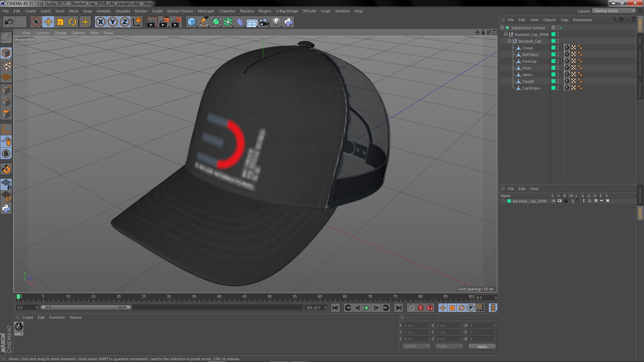
Task: Toggle ForeCap visibility dots
Action: (x=558, y=61)
